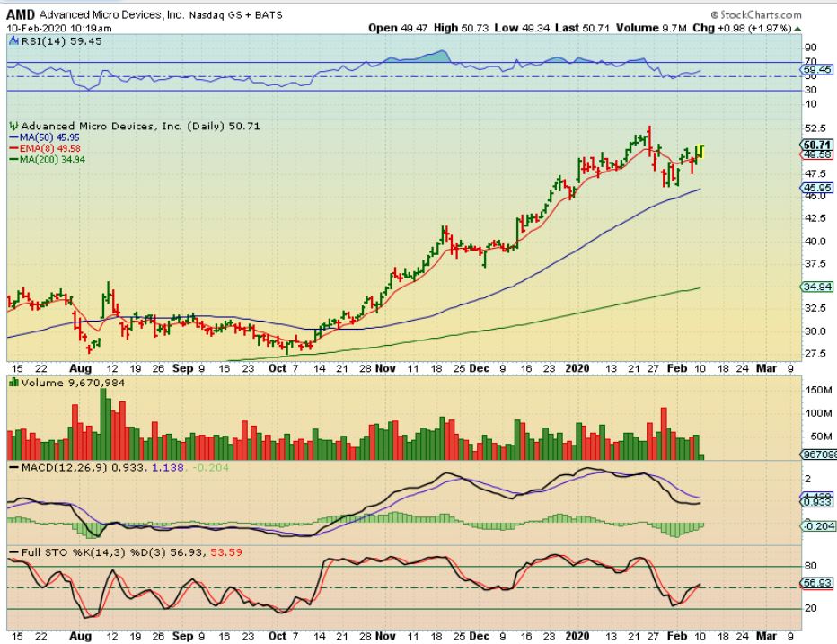Click the candlestick icon beside the Daily price legend
The width and height of the screenshot is (837, 644).
(x=13, y=126)
